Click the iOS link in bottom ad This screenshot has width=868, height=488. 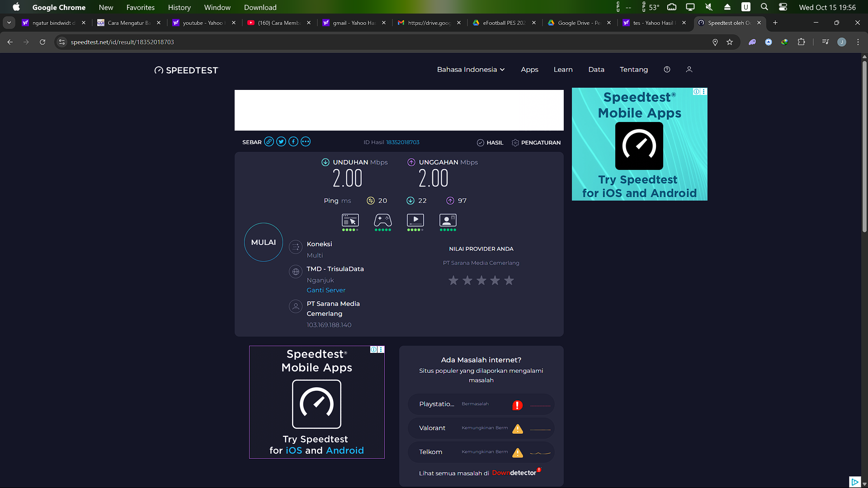coord(294,450)
